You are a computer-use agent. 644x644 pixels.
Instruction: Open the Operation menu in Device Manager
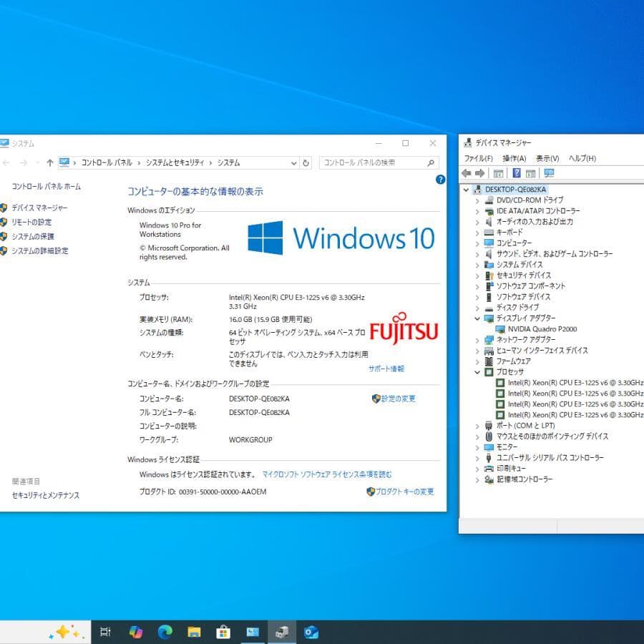(513, 158)
